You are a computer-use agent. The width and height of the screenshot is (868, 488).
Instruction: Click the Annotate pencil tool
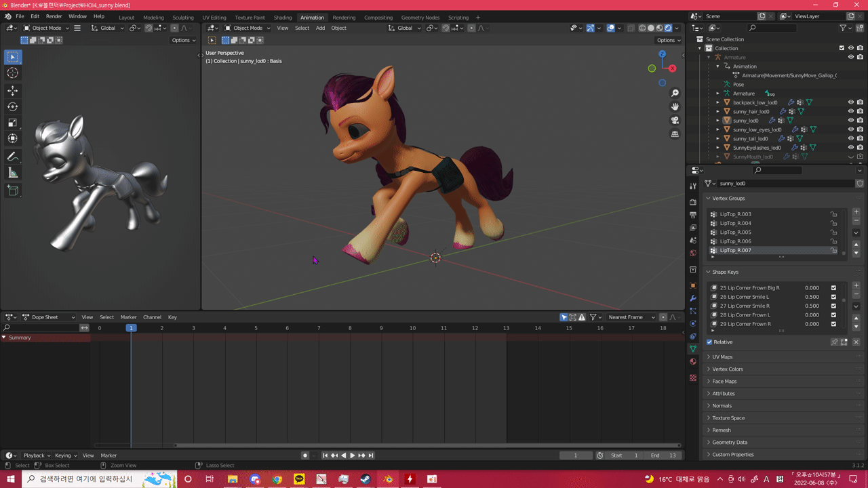click(13, 157)
